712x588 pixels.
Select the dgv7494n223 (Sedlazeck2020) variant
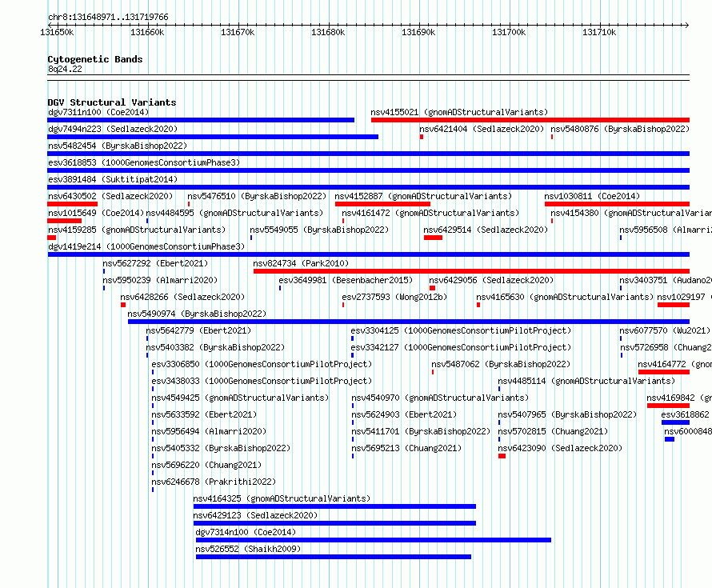coord(113,129)
